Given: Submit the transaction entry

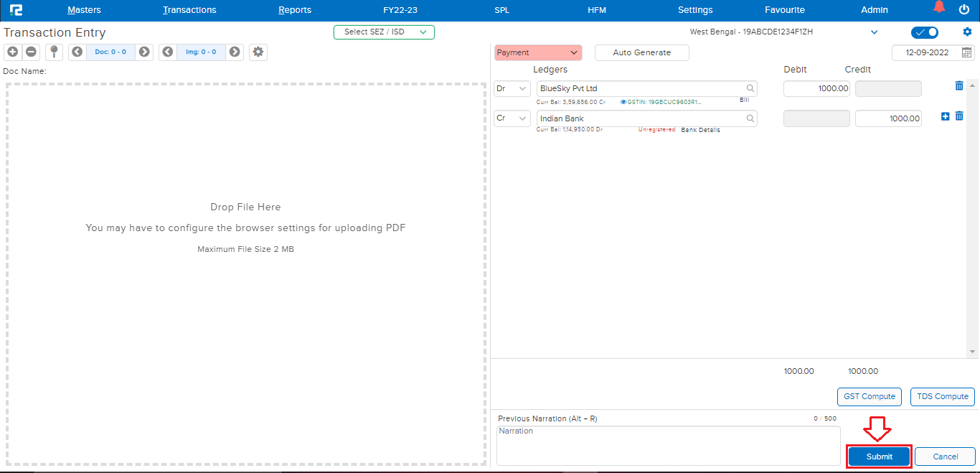Looking at the screenshot, I should 879,456.
